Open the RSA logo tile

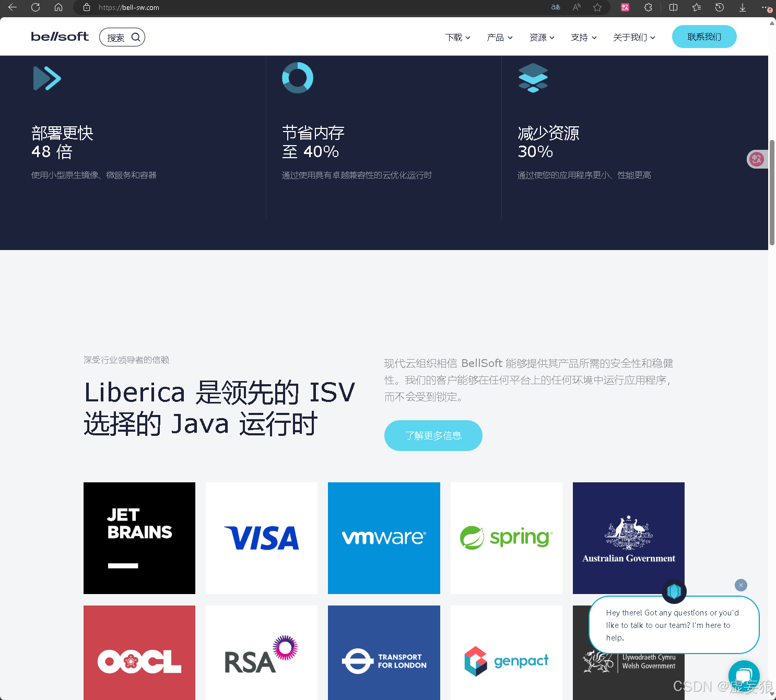tap(262, 652)
